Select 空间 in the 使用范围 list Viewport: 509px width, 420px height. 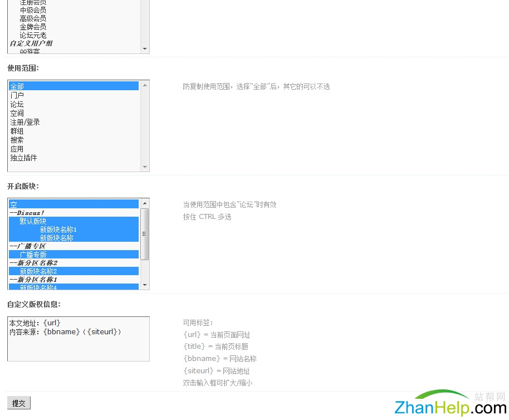tap(74, 113)
